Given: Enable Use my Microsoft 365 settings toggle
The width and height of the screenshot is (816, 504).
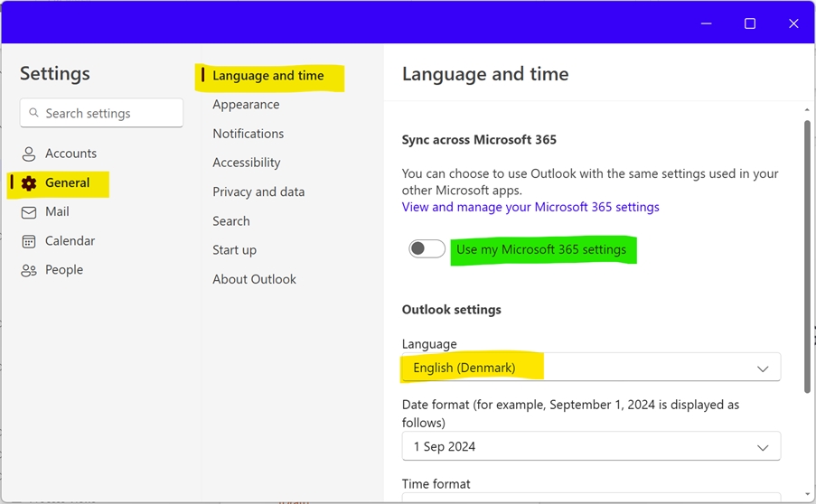Looking at the screenshot, I should point(427,249).
